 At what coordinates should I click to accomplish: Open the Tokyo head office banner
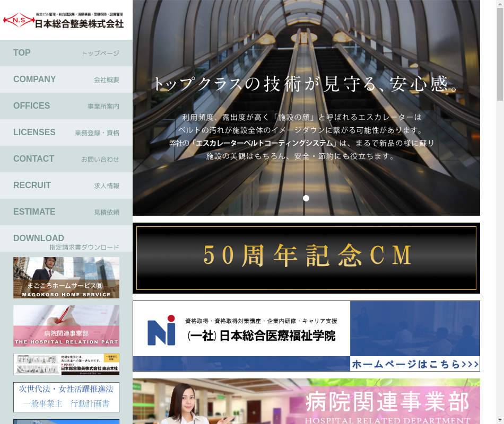pyautogui.click(x=66, y=364)
